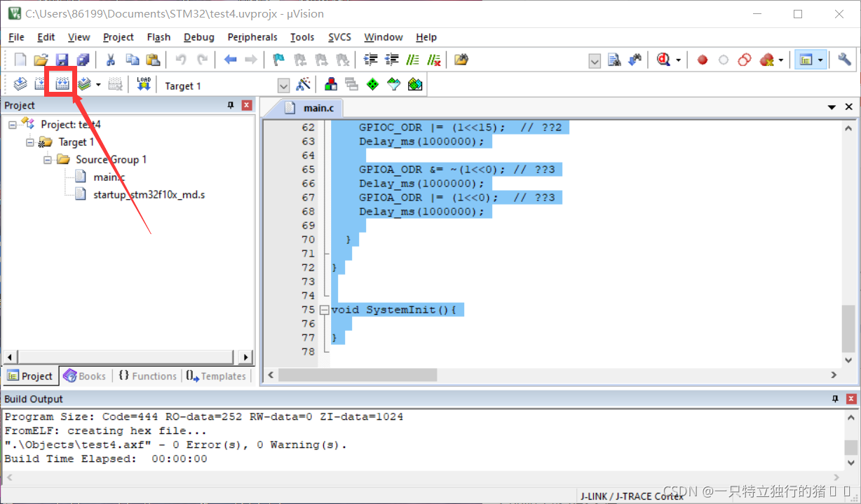Open the Peripherals menu
The height and width of the screenshot is (504, 861).
click(252, 37)
